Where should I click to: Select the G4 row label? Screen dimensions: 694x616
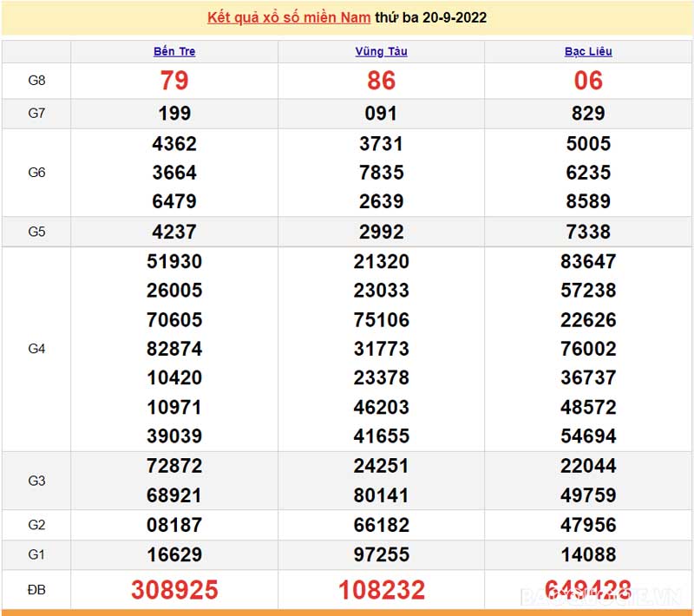click(36, 349)
